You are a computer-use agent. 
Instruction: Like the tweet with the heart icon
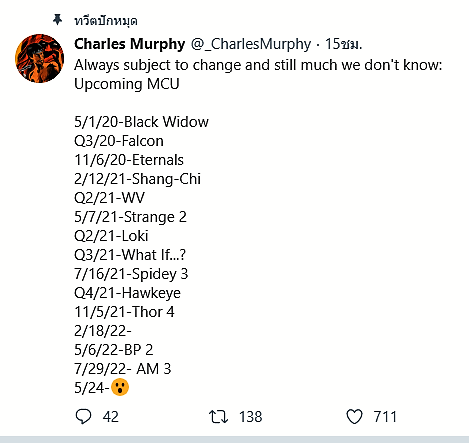(354, 417)
